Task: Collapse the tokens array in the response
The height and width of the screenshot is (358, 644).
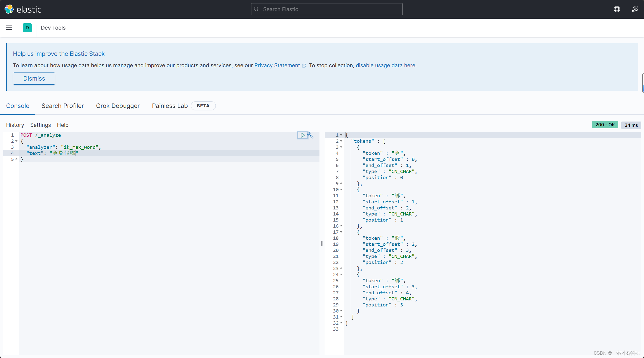Action: pyautogui.click(x=341, y=141)
